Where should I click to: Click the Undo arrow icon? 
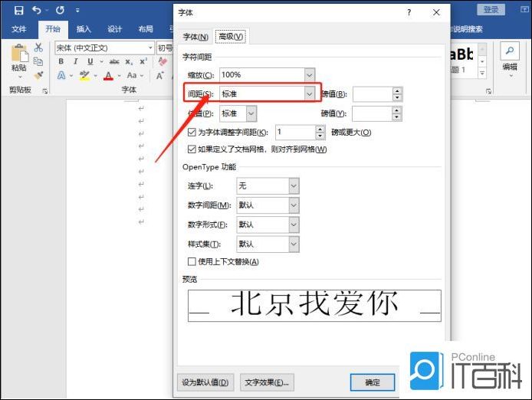[x=37, y=10]
